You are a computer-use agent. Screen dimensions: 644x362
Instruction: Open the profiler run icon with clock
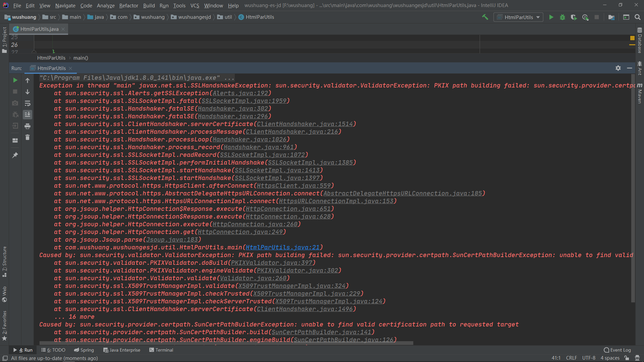(x=585, y=17)
